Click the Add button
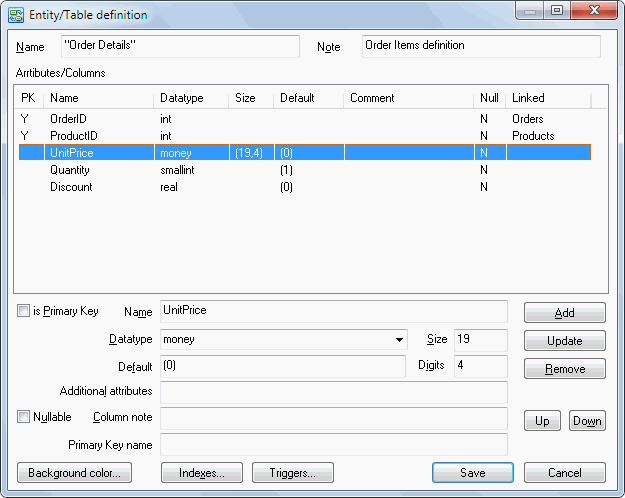Image resolution: width=625 pixels, height=498 pixels. point(564,313)
